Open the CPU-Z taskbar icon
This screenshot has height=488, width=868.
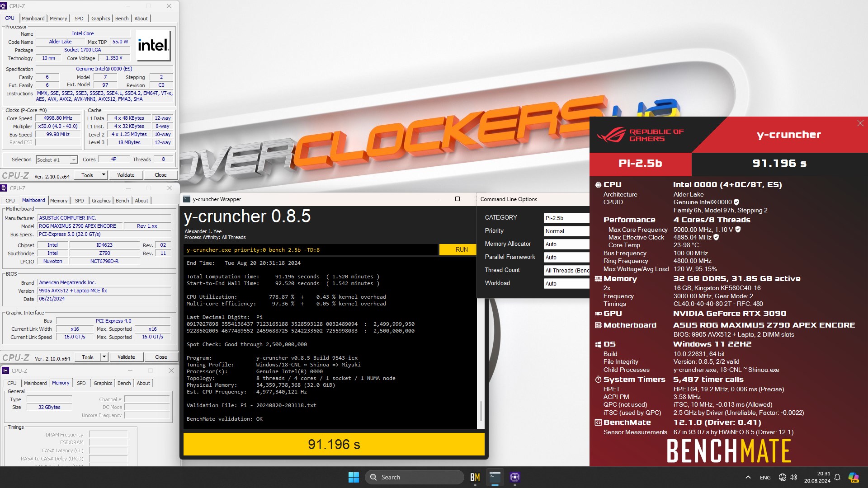tap(515, 477)
